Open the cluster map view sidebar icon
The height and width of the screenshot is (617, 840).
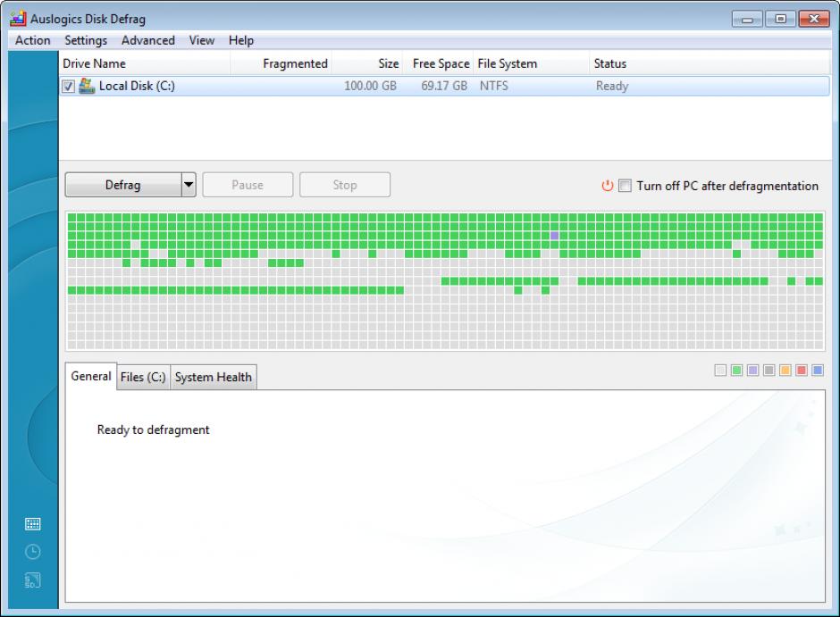pyautogui.click(x=33, y=524)
